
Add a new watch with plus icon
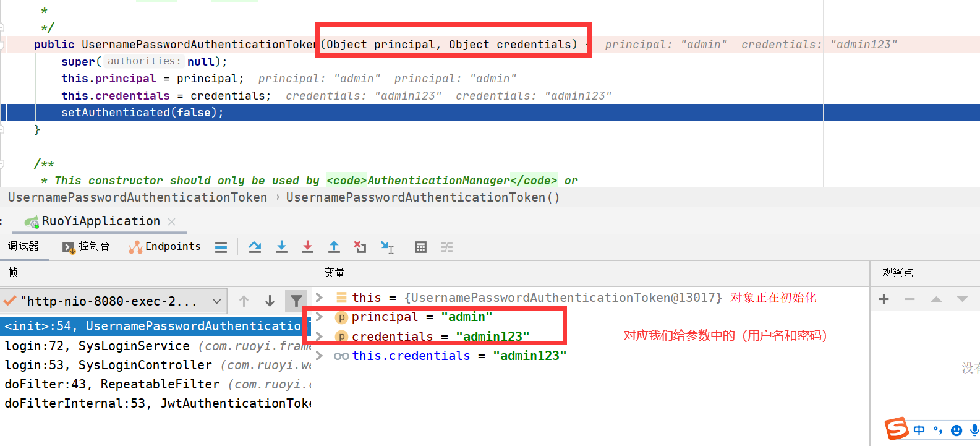[x=884, y=299]
